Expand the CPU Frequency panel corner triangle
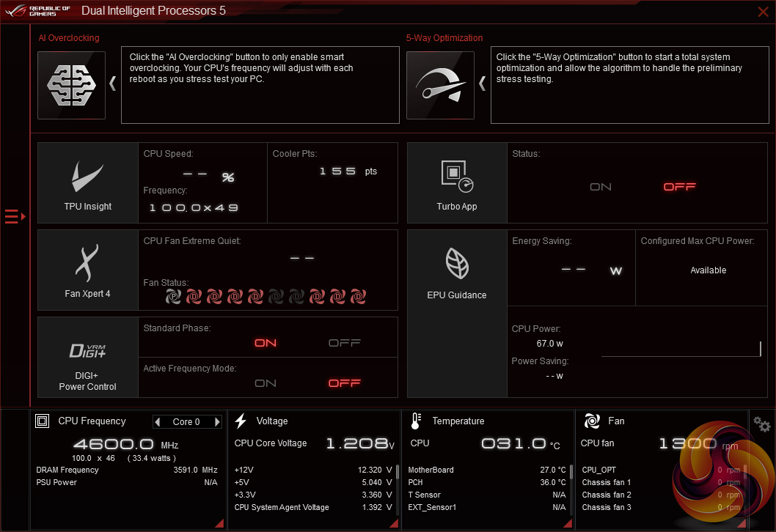 218,522
